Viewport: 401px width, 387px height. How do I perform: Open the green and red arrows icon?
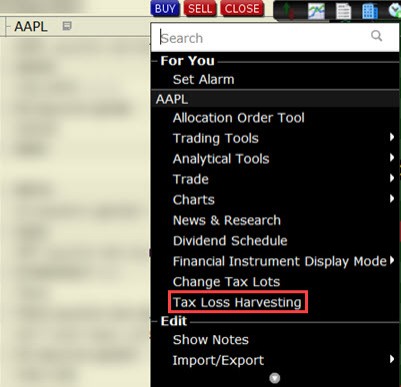289,11
